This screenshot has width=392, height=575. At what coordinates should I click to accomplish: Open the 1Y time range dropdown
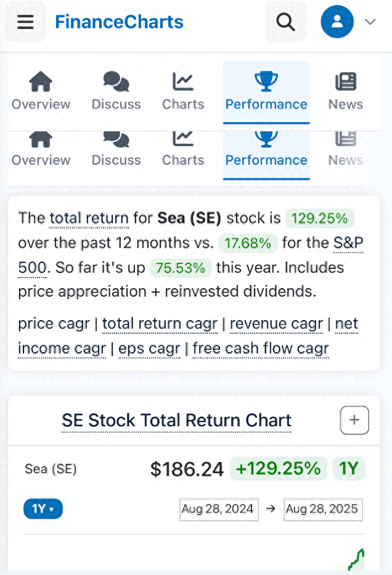(43, 509)
